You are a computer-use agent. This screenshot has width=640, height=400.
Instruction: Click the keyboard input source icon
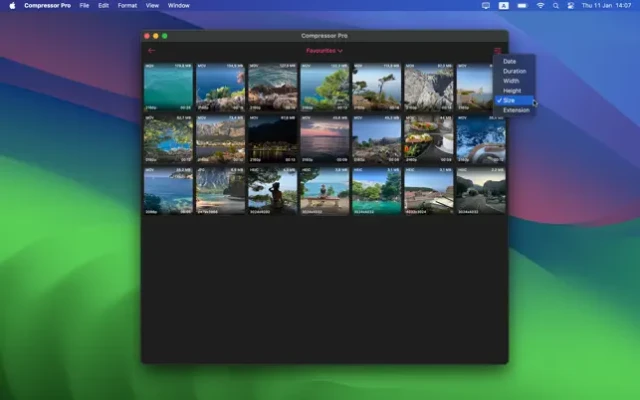click(x=504, y=5)
